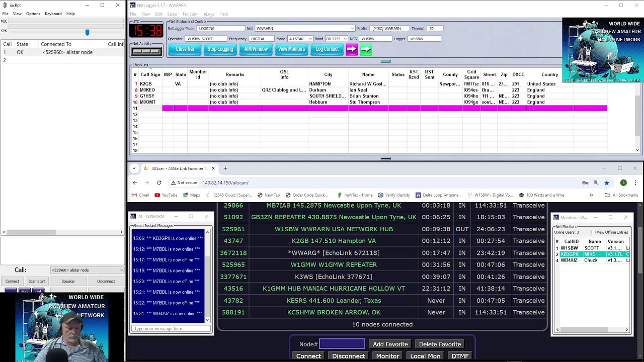Screen dimensions: 644x362
Task: Click the Speaker button in iaxRpt
Action: pos(68,281)
